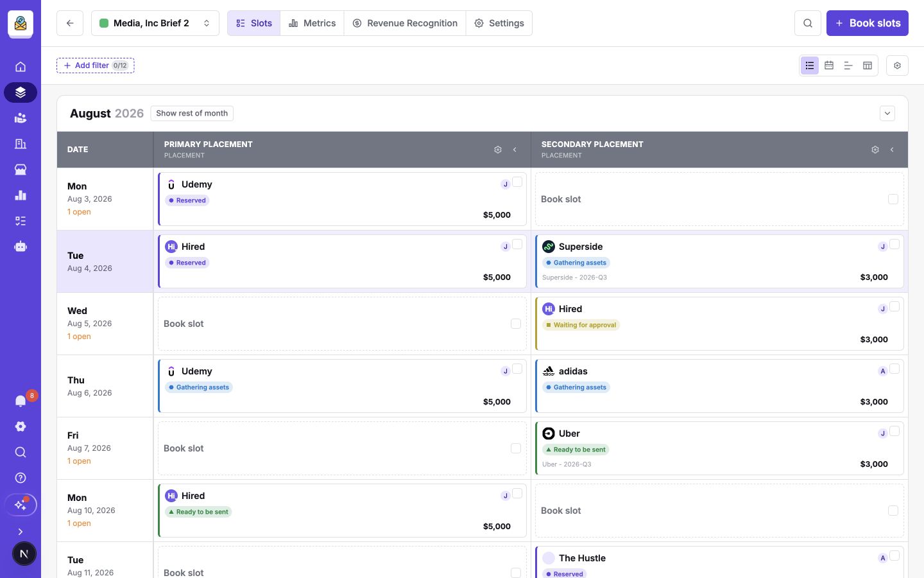Screen dimensions: 924x578
Task: Check the Hired Waiting for approval slot checkbox
Action: tap(894, 307)
